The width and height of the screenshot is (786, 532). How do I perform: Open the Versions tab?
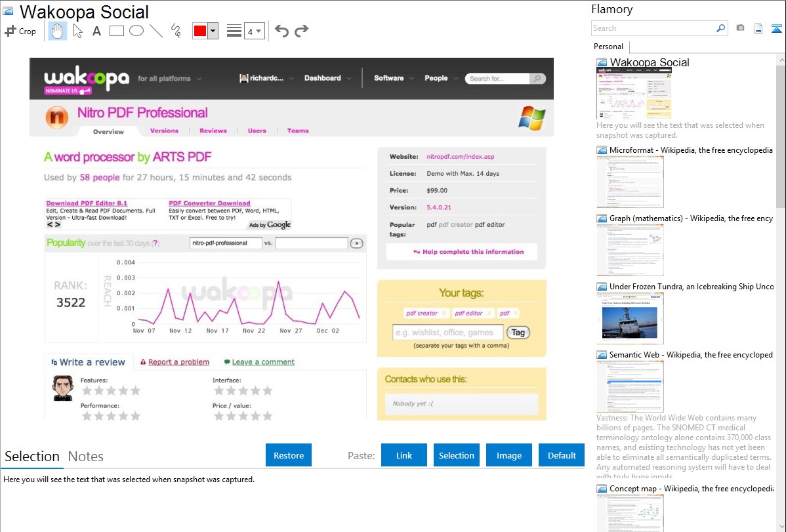click(x=164, y=131)
